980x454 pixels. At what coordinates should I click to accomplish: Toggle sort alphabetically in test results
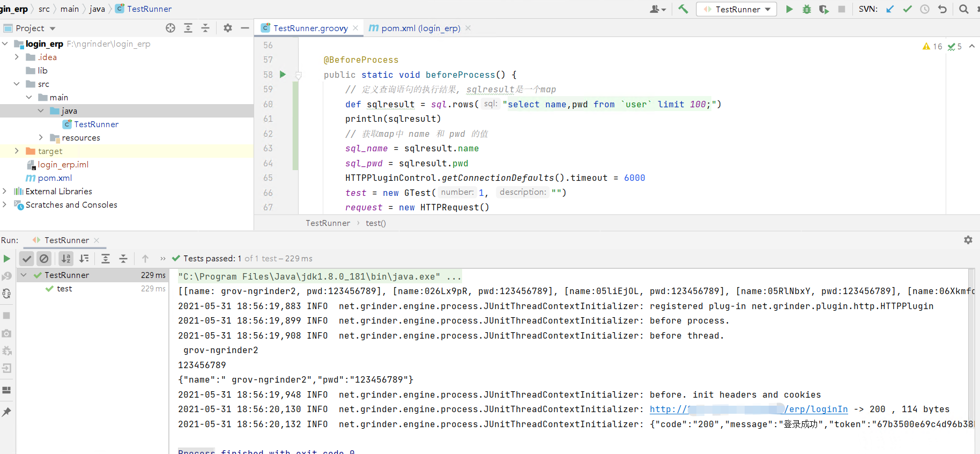[x=66, y=259]
